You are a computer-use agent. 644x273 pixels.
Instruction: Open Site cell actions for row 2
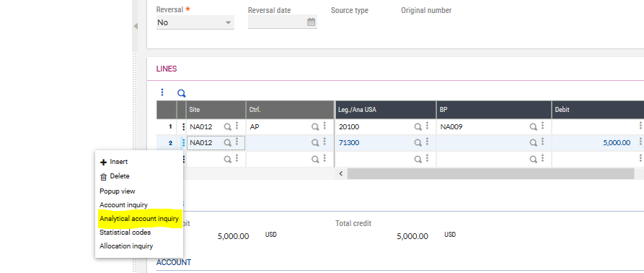[x=237, y=142]
